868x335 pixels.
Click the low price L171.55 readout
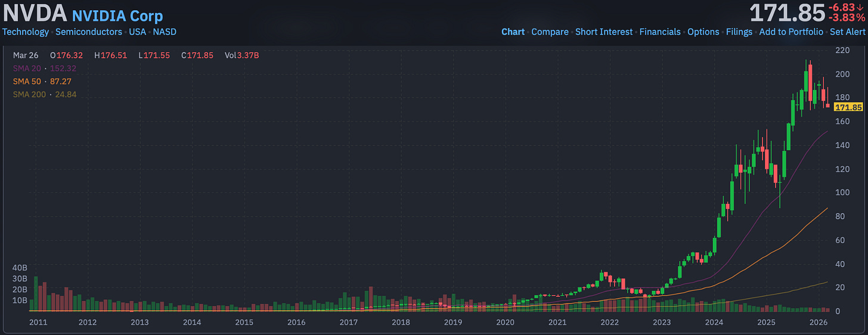(154, 55)
